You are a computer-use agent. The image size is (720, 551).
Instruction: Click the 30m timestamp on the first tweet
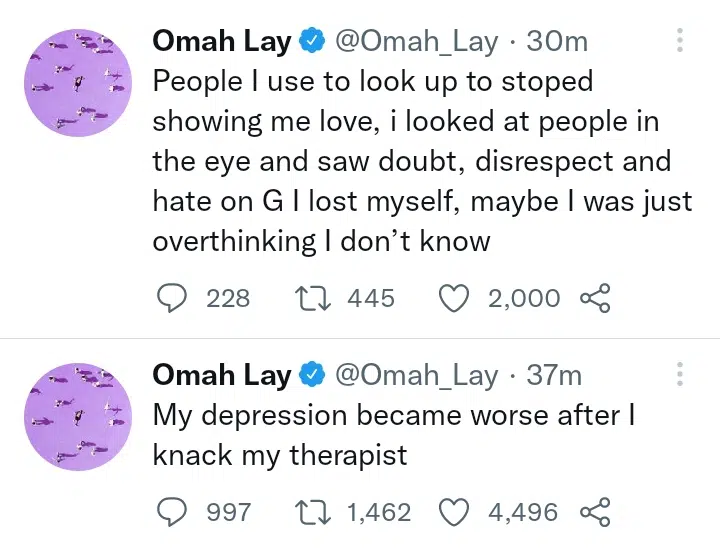pyautogui.click(x=557, y=41)
